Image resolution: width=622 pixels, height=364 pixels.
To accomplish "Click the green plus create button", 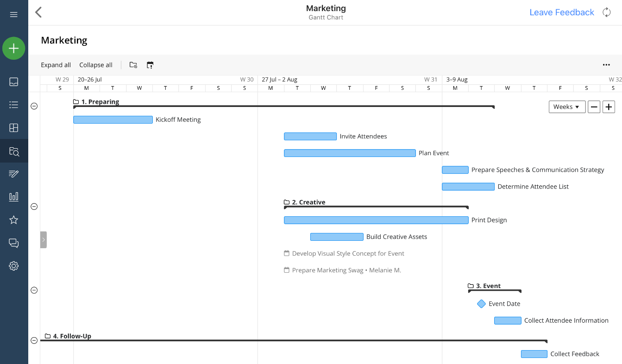I will 14,48.
